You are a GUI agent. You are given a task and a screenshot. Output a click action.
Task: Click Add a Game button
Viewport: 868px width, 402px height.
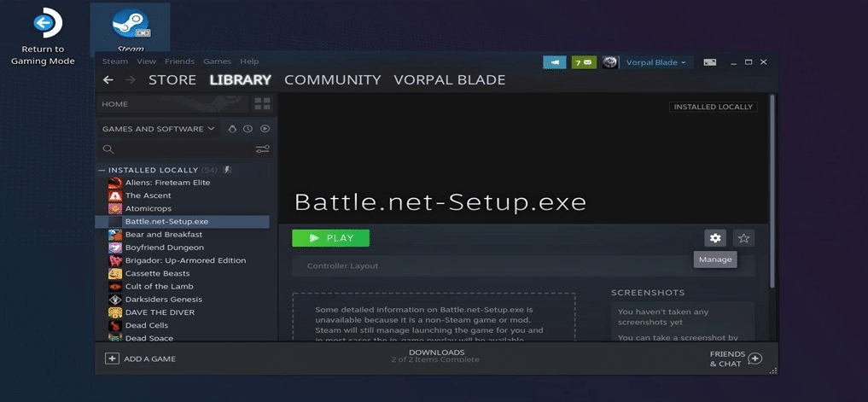point(141,358)
